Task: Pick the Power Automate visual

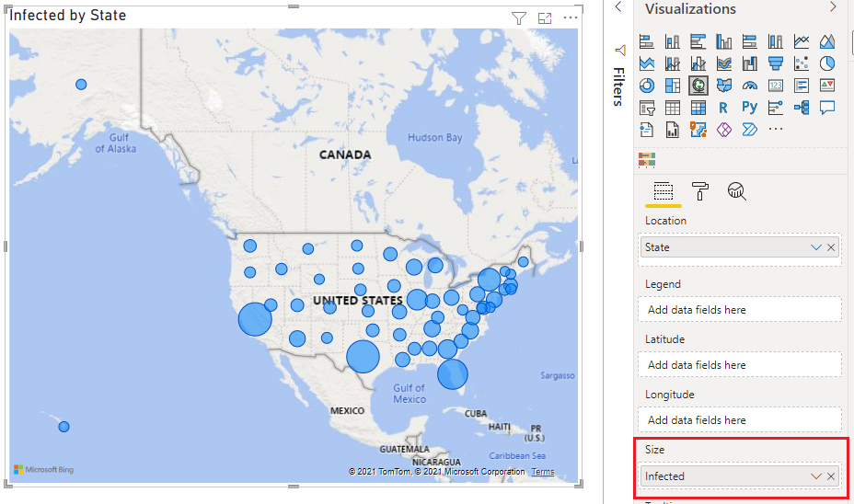Action: (749, 130)
